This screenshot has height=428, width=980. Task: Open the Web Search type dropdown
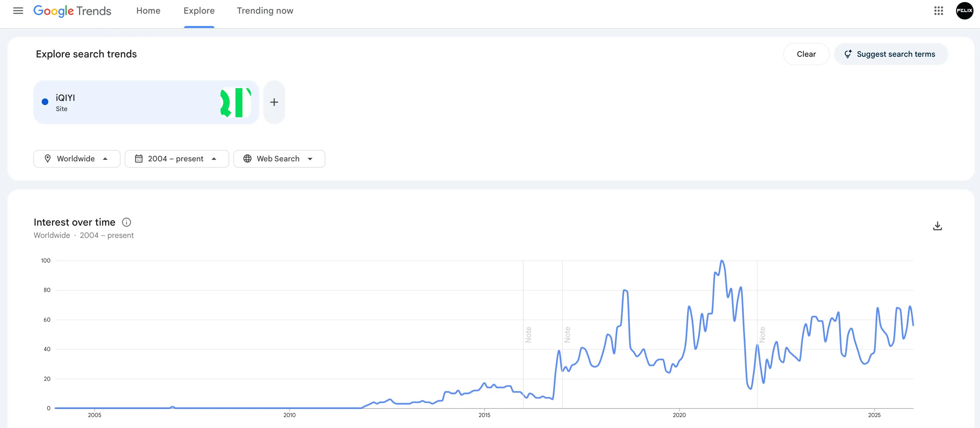279,159
